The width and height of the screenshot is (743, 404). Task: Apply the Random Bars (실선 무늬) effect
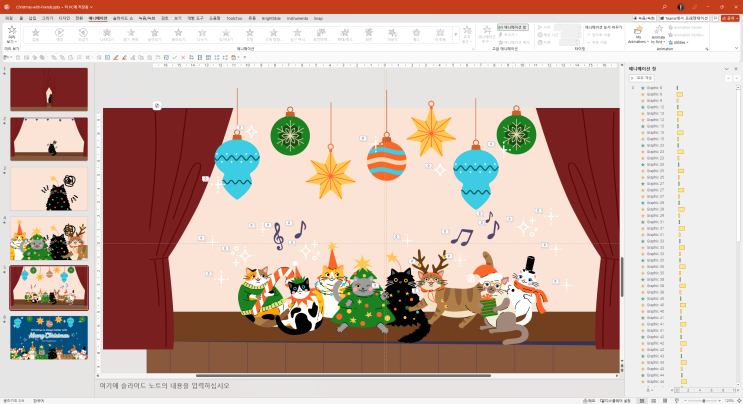coord(297,35)
